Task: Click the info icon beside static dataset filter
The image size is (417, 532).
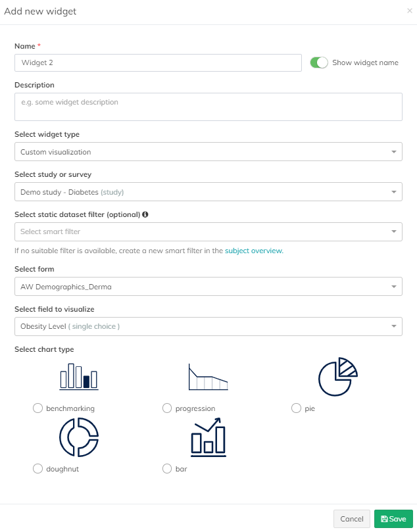Action: coord(145,214)
